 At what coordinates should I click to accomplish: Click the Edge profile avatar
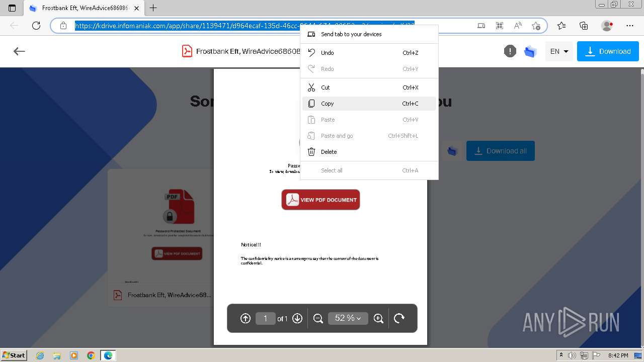[x=607, y=26]
